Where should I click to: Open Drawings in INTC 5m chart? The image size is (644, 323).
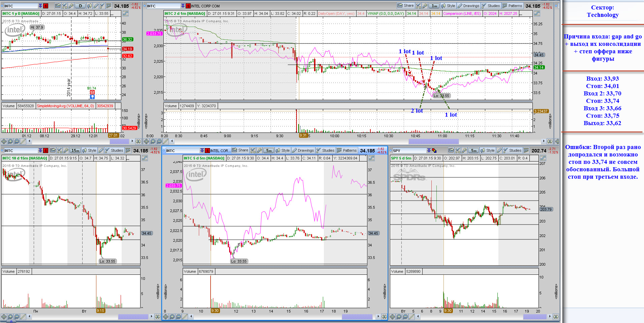click(303, 150)
